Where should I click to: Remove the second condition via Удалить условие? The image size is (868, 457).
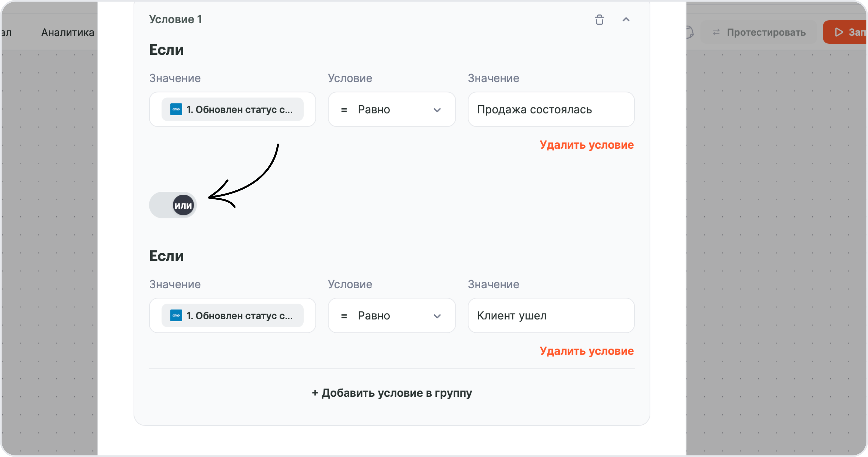click(x=587, y=351)
